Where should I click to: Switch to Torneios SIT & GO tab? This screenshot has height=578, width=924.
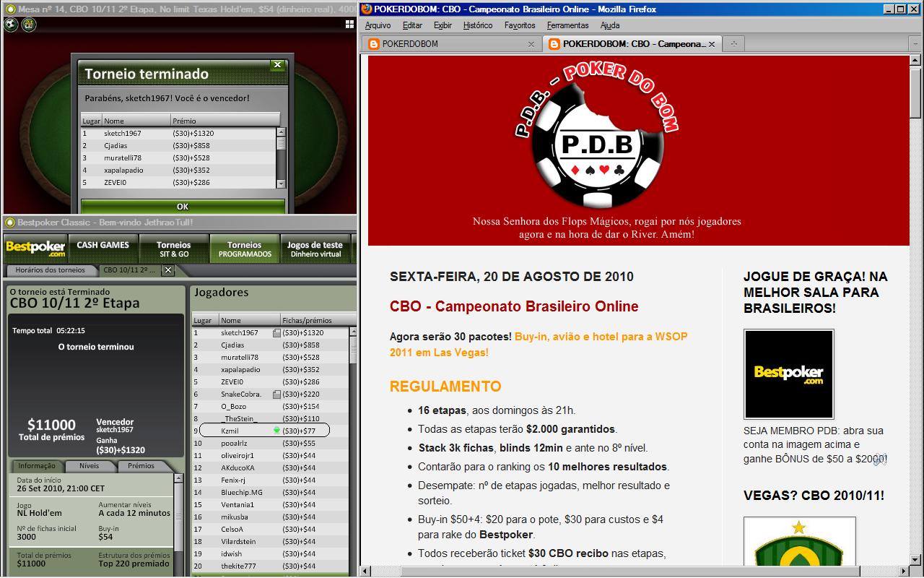click(x=173, y=249)
